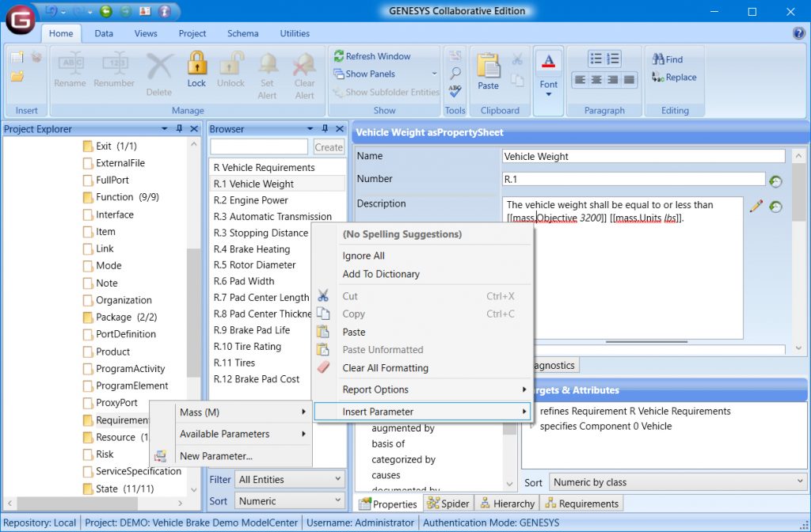Edit the description with the pencil icon
Viewport: 811px width, 532px height.
755,206
